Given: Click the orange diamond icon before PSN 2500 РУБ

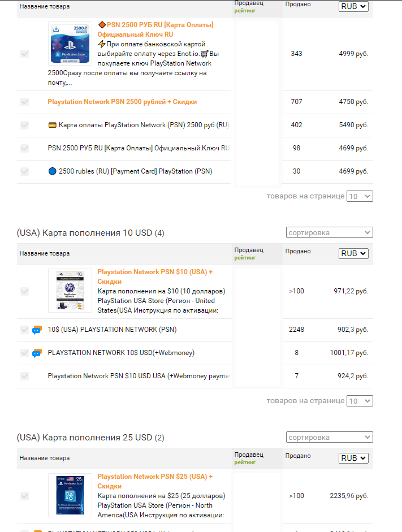Looking at the screenshot, I should pos(102,25).
